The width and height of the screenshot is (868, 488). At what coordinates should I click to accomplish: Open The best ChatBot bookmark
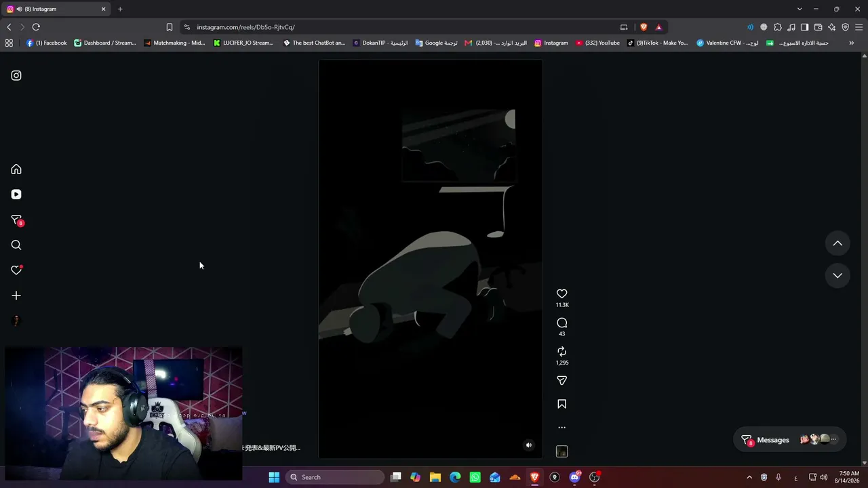coord(314,43)
